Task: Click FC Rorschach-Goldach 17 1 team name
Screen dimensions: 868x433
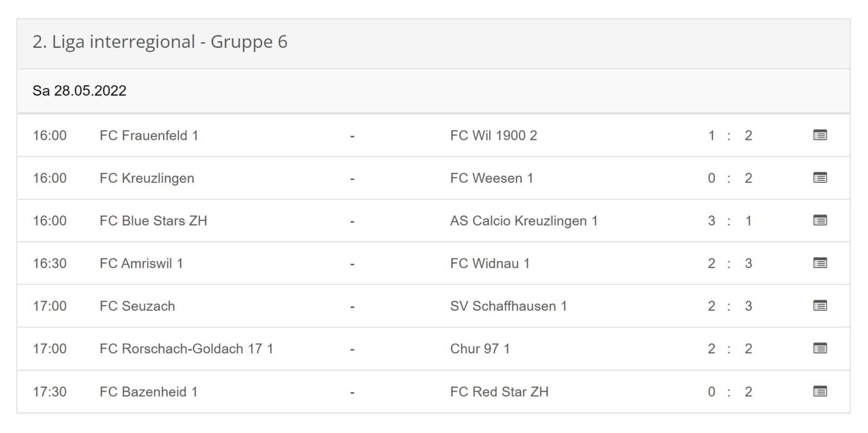Action: tap(186, 349)
